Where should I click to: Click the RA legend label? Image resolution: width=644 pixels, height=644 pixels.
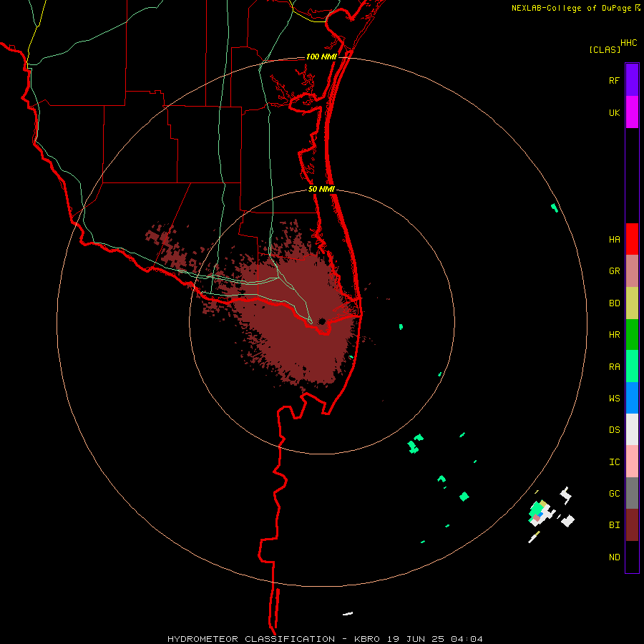(x=614, y=367)
